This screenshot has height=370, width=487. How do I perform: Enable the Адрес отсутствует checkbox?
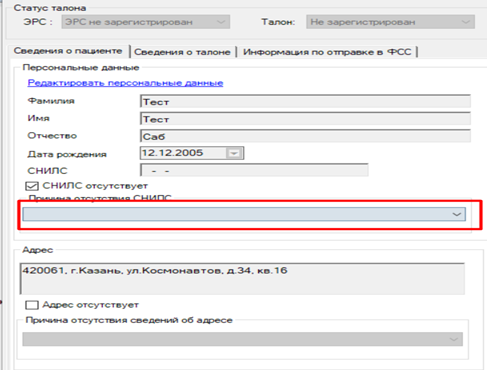[32, 305]
